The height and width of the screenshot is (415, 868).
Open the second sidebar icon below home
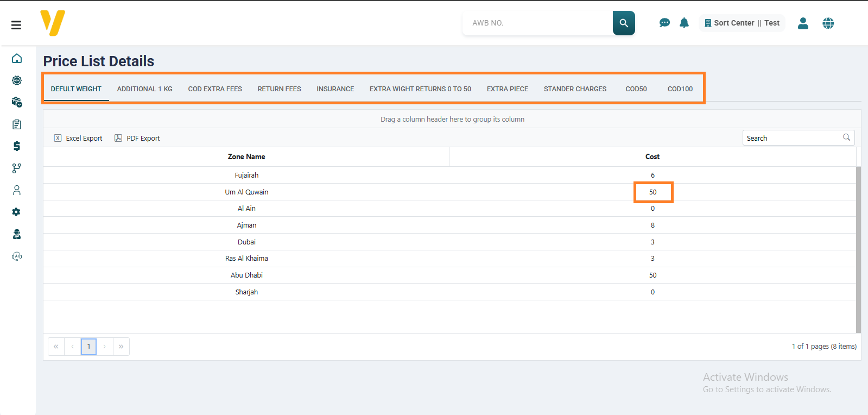(17, 80)
